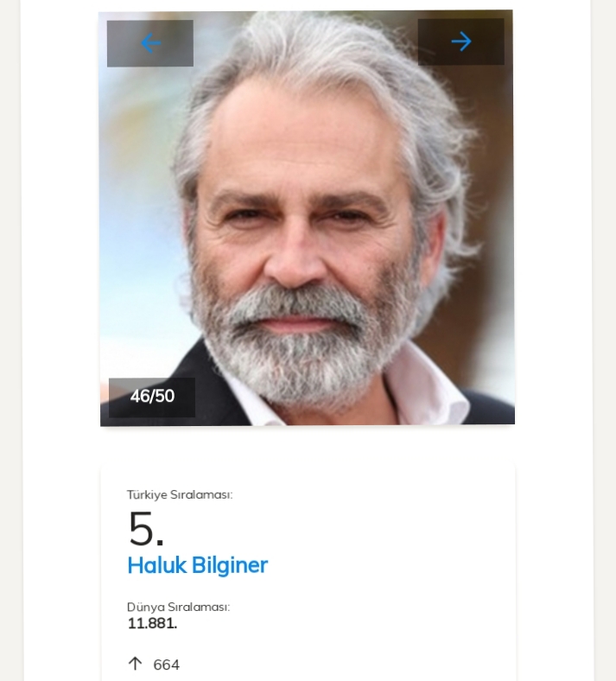Screen dimensions: 616x681
Task: Select the world ranking value 11.881.
Action: click(152, 623)
